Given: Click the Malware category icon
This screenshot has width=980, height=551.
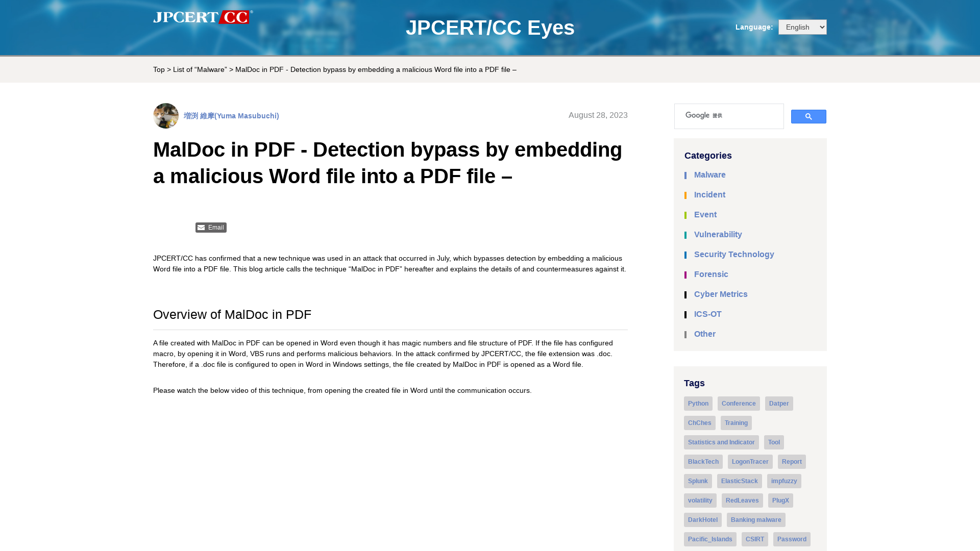Looking at the screenshot, I should tap(686, 175).
